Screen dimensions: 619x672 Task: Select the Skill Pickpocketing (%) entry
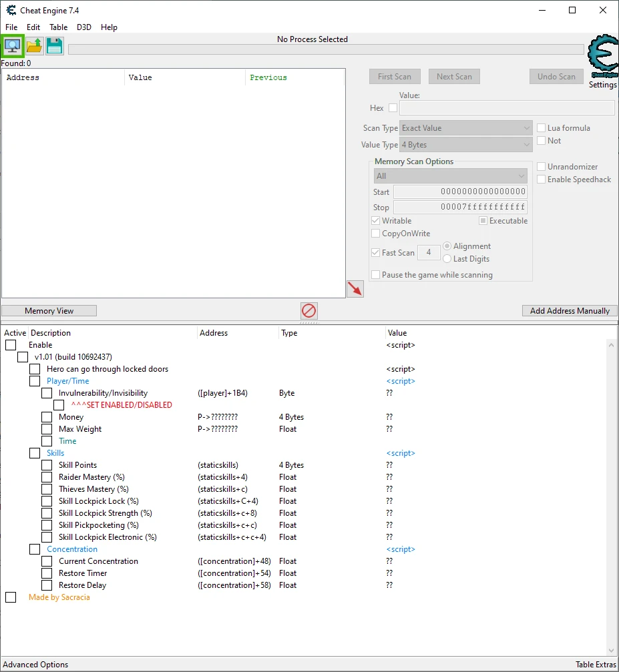(304, 525)
